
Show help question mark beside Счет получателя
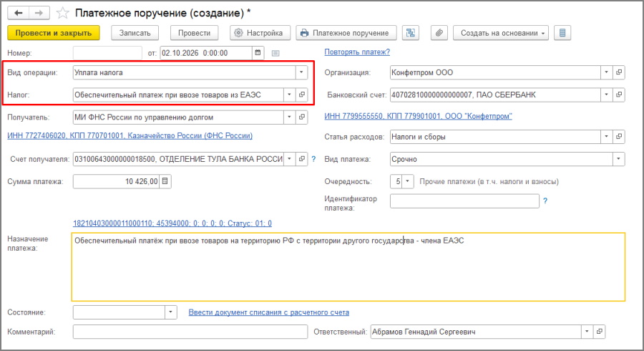tap(314, 159)
